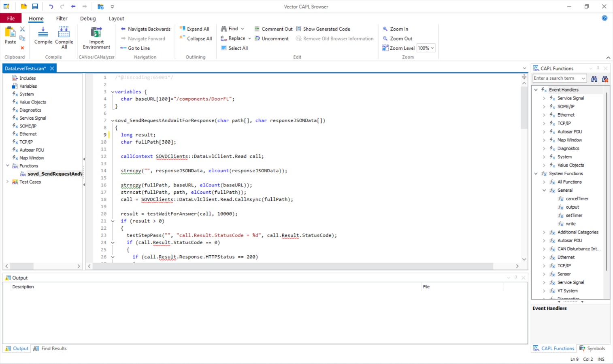Open Import Environment
The height and width of the screenshot is (364, 613).
coord(96,38)
